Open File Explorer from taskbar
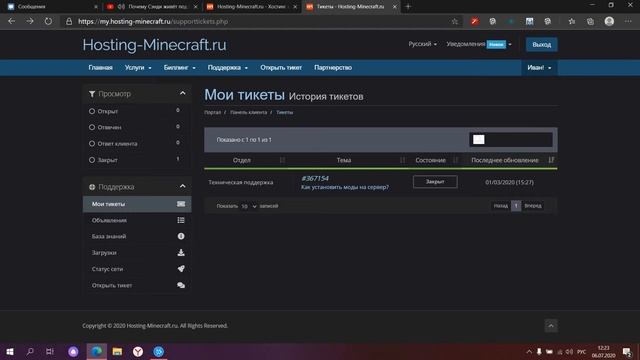Screen dimensions: 640x360 point(117,351)
